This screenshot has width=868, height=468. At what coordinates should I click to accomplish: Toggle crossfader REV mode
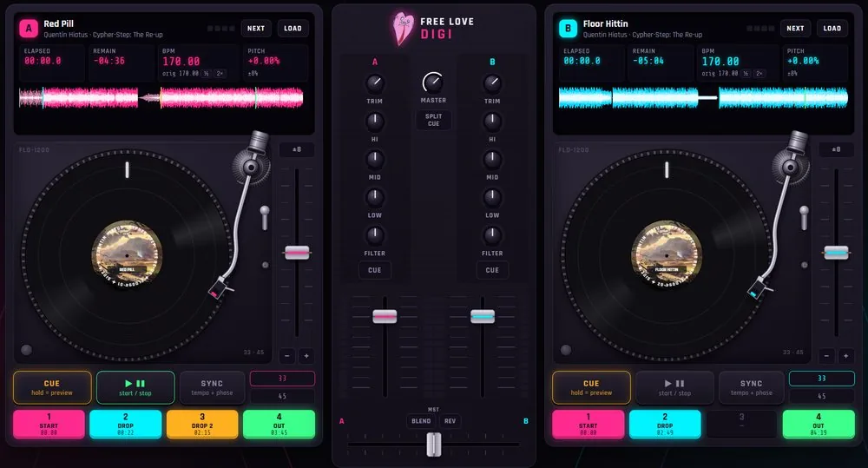click(450, 421)
